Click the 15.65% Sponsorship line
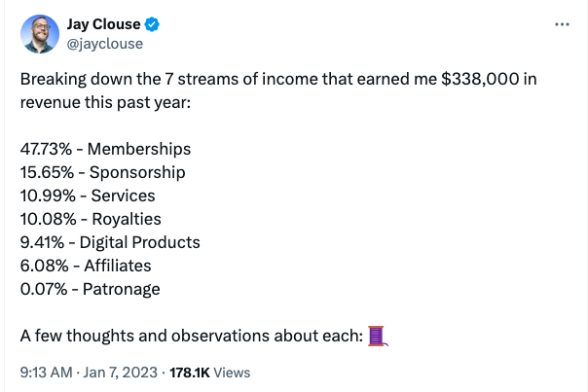Screen dimensions: 588x392 (103, 172)
